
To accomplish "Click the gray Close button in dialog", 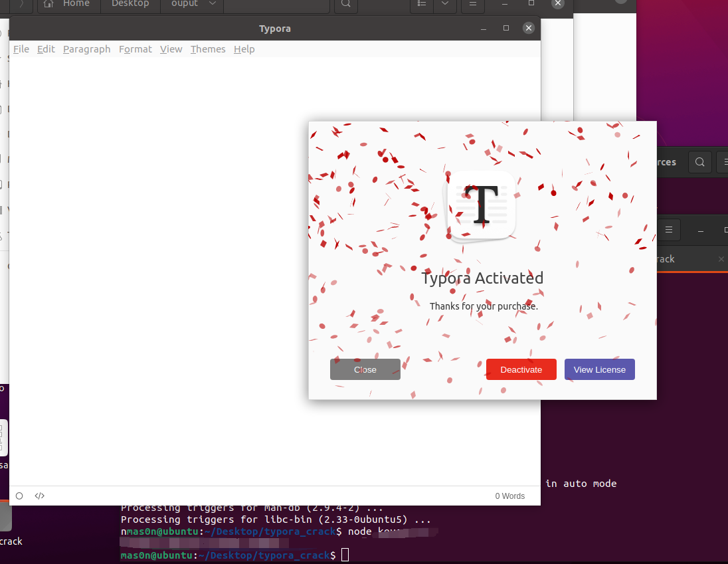I will 365,369.
